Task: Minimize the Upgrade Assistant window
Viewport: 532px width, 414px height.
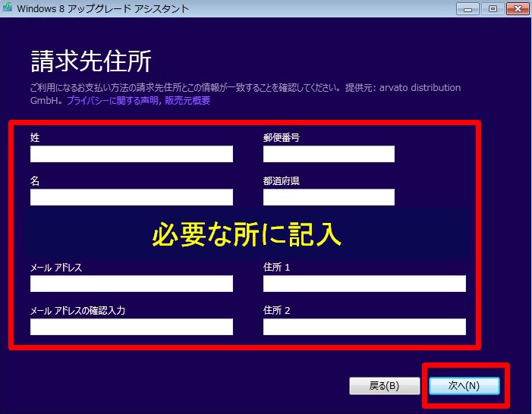Action: pos(467,9)
